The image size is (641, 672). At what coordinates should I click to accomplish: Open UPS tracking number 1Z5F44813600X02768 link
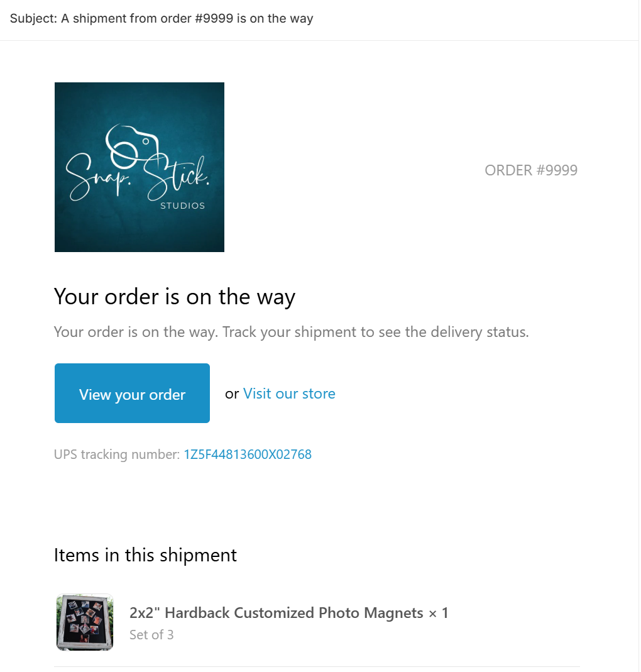click(248, 454)
